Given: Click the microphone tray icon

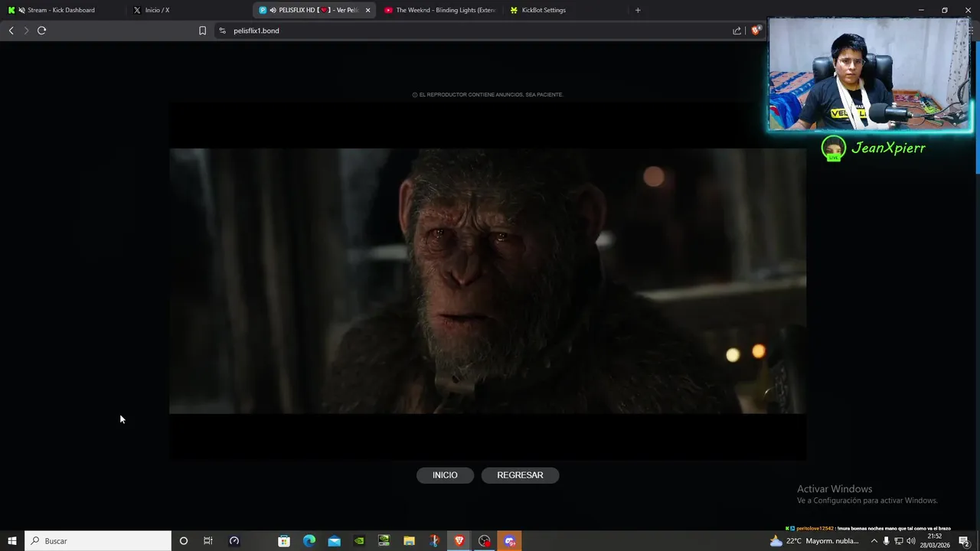Looking at the screenshot, I should pos(887,541).
